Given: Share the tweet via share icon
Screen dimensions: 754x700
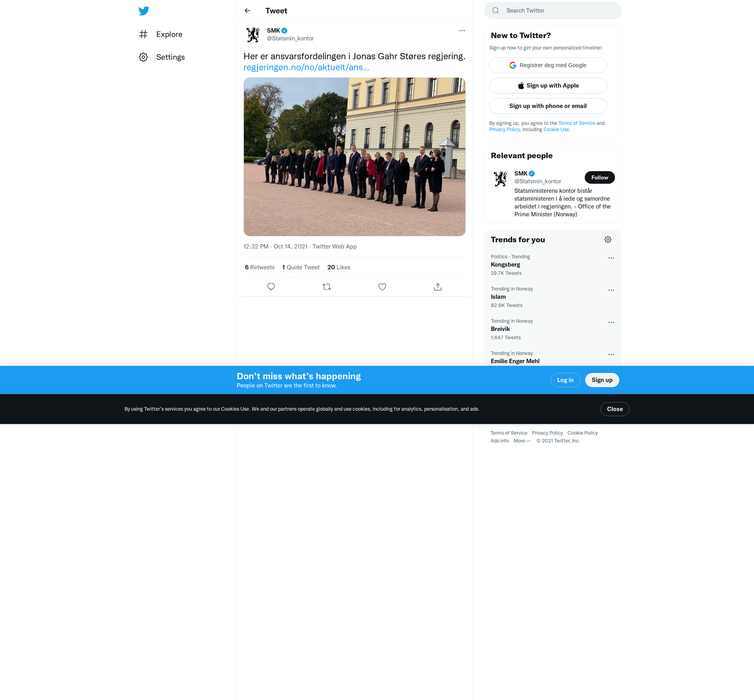Looking at the screenshot, I should pos(438,287).
